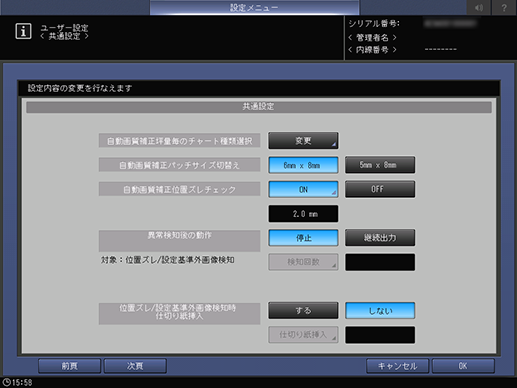
Task: Select 5mm x 8mm patch size
Action: pyautogui.click(x=380, y=165)
